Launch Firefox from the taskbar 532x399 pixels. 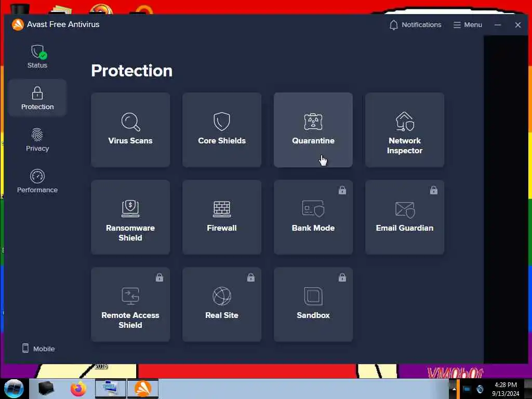78,389
